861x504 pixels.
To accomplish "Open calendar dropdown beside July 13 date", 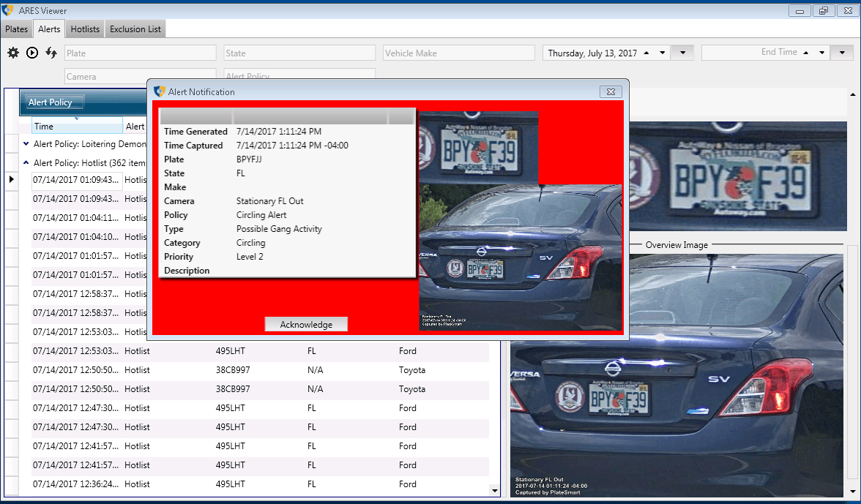I will [x=682, y=52].
